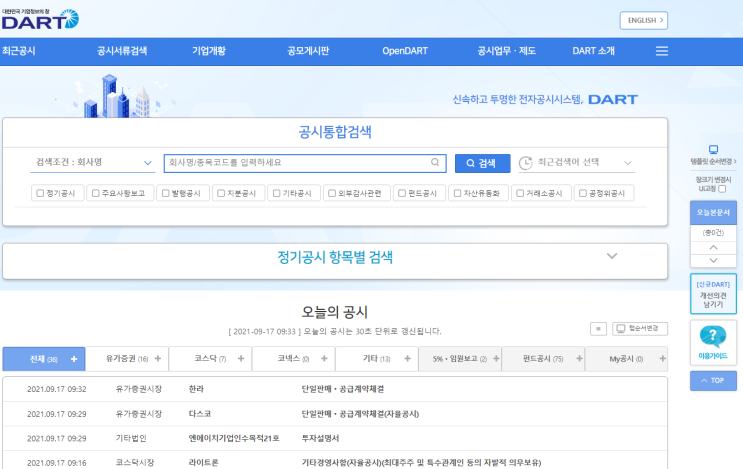
Task: Open the 최근공시 menu
Action: [18, 51]
